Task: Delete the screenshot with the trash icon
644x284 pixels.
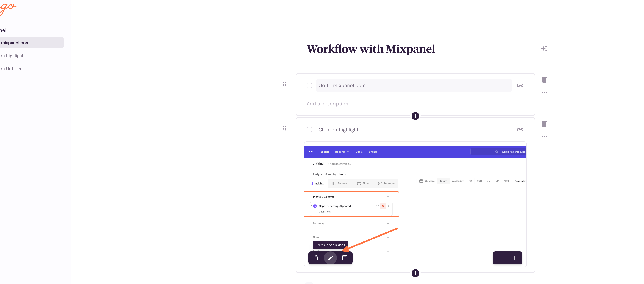Action: [316, 258]
